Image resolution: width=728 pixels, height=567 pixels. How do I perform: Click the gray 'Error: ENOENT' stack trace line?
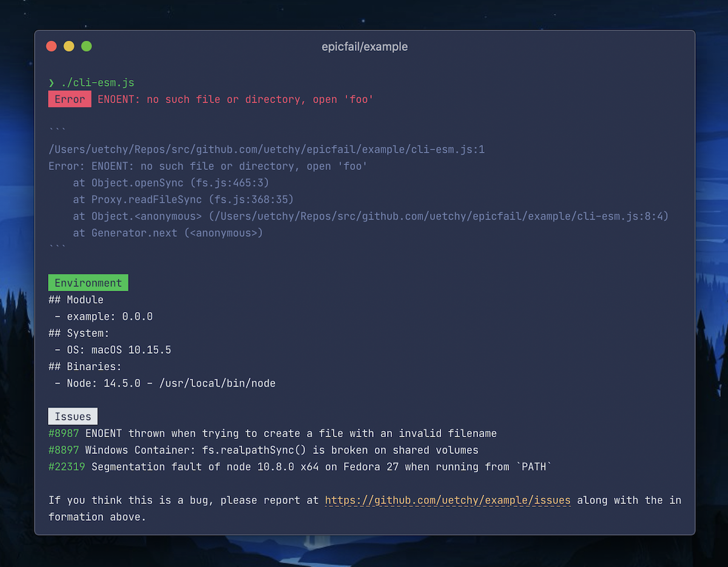pos(208,166)
